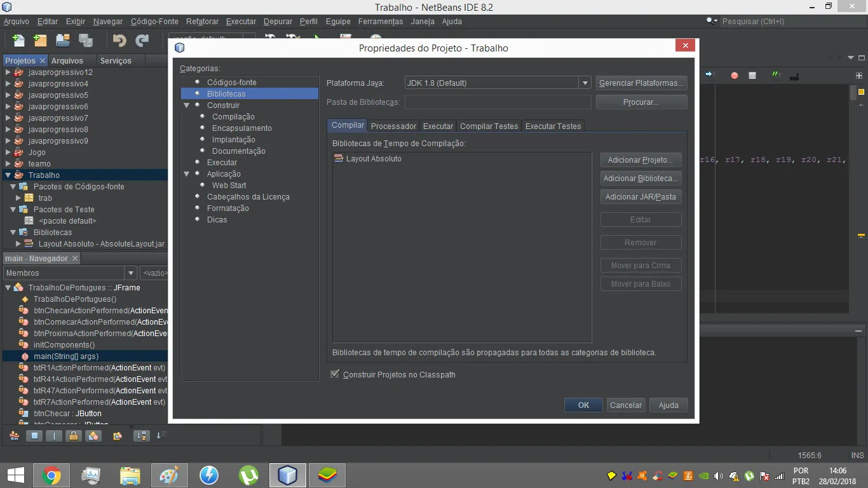Open the Refatorar menu
Viewport: 868px width, 488px height.
click(x=202, y=21)
